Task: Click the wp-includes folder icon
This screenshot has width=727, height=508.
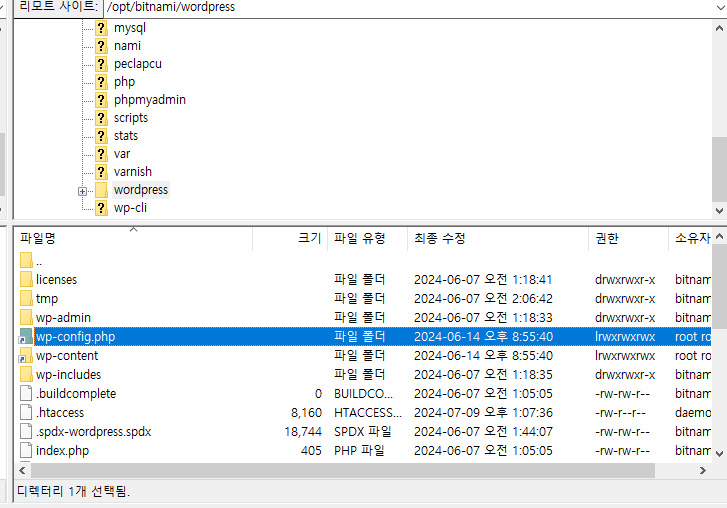Action: point(26,375)
